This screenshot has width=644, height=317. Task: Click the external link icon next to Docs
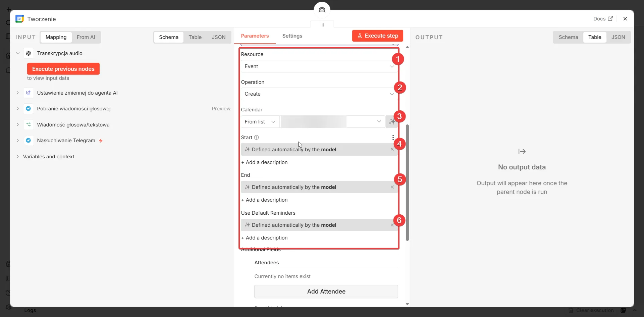[610, 19]
